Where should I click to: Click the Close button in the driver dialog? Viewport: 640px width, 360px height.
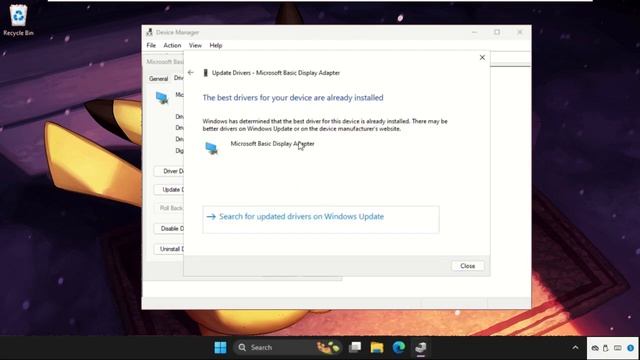(467, 266)
